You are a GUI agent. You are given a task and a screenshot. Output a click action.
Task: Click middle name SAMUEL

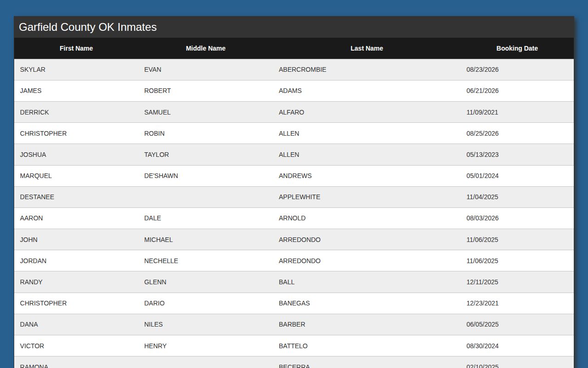click(157, 112)
